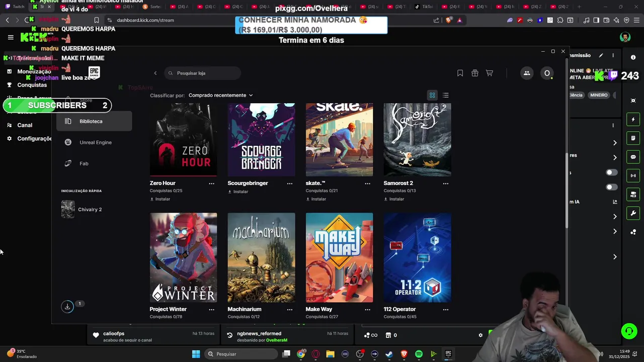
Task: Open the Kick info icon in right rail
Action: (x=633, y=57)
